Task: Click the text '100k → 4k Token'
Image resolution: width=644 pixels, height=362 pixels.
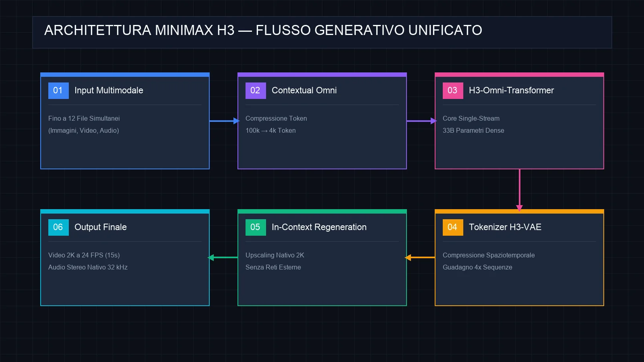Action: pyautogui.click(x=270, y=130)
